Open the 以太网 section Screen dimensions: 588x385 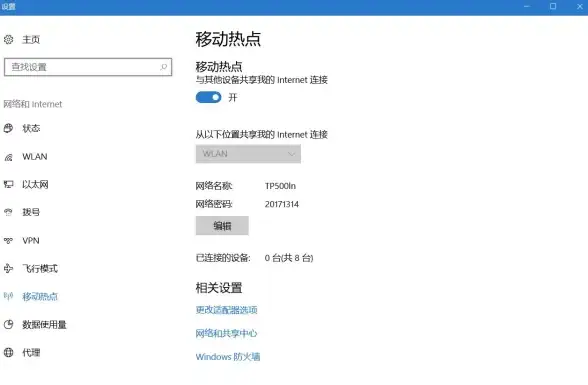click(35, 184)
